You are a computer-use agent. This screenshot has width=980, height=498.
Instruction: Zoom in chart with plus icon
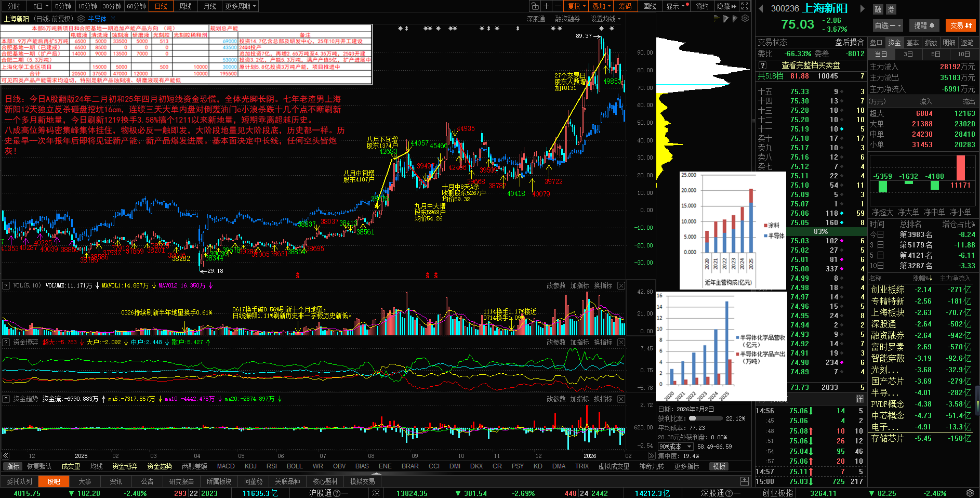[546, 6]
